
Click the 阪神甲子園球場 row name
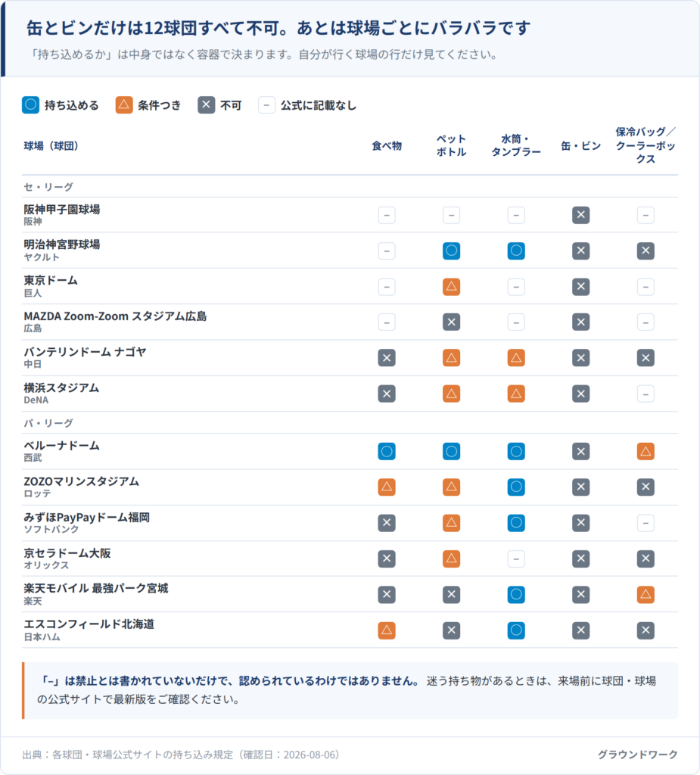coord(62,209)
